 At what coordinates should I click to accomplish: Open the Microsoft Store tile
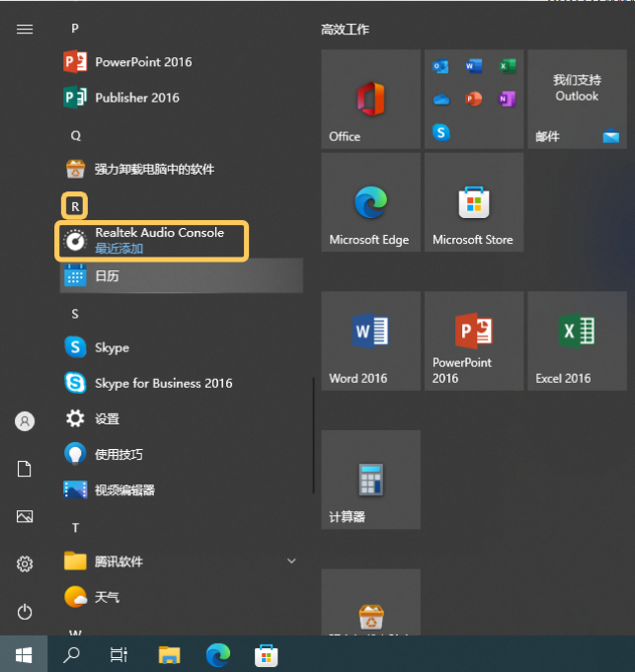pyautogui.click(x=474, y=202)
